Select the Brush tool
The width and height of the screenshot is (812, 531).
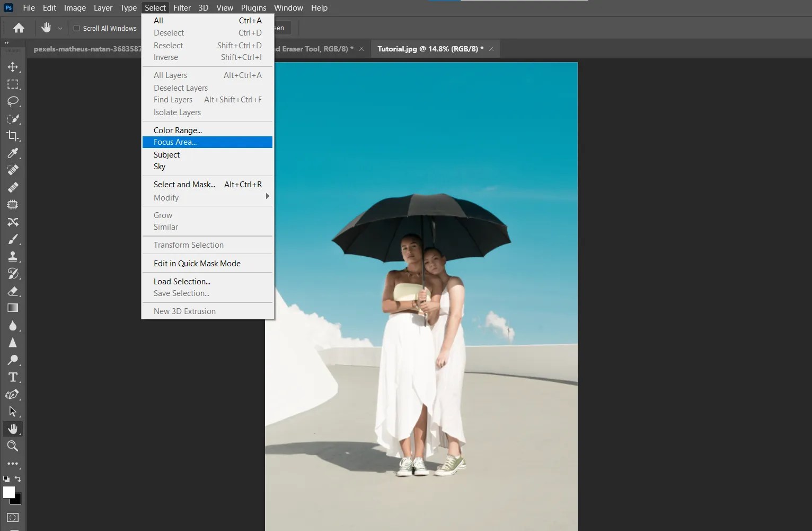point(13,239)
